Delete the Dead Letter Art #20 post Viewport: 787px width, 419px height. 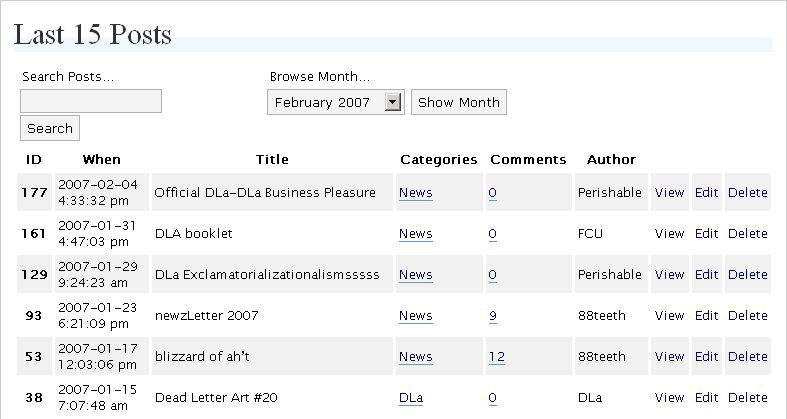click(x=747, y=398)
